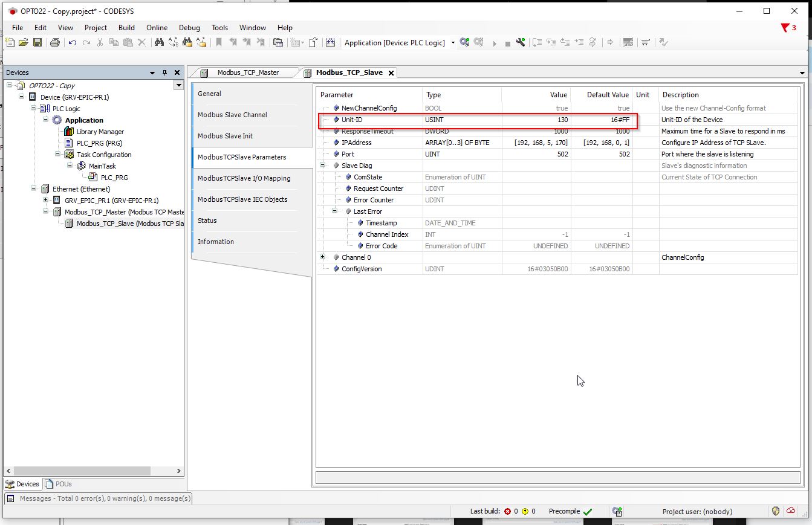This screenshot has height=525, width=812.
Task: Click the yellow warning count icon
Action: [525, 511]
